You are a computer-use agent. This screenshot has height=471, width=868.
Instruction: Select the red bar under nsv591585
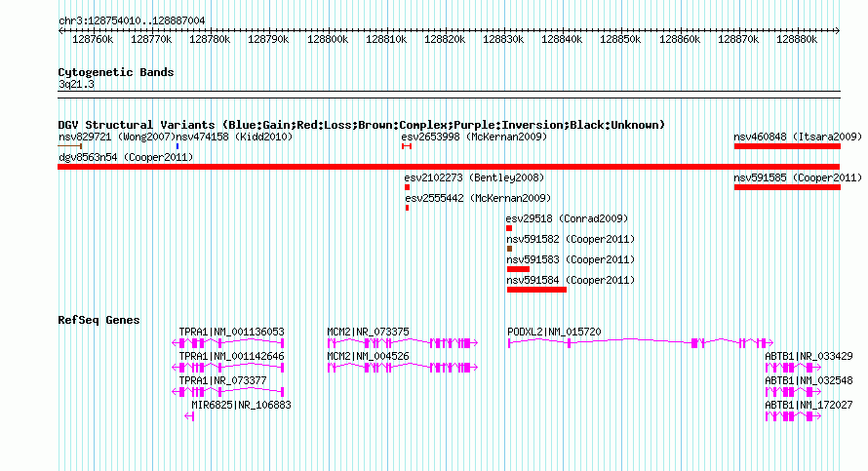click(x=787, y=187)
